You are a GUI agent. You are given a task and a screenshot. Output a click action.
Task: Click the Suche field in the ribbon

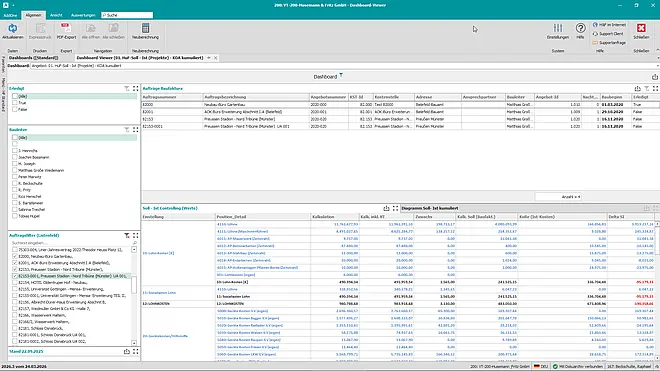point(127,15)
